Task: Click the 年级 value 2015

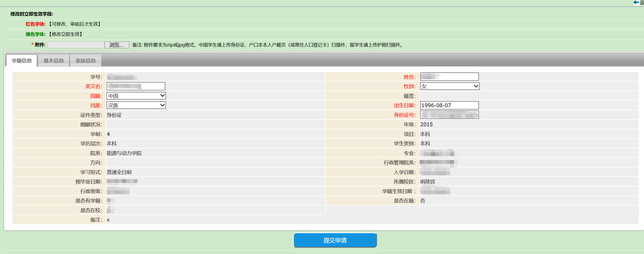Action: pyautogui.click(x=426, y=124)
